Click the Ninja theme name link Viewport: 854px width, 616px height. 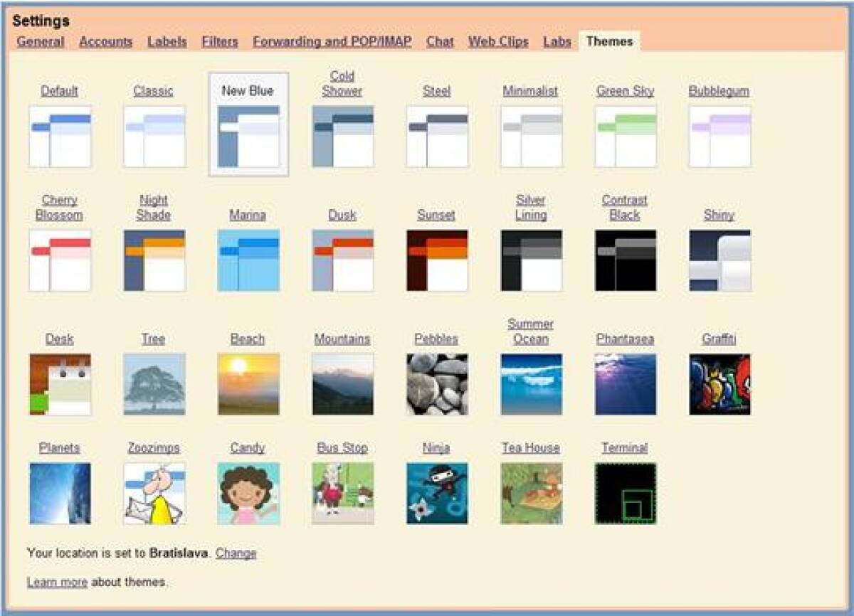(436, 447)
